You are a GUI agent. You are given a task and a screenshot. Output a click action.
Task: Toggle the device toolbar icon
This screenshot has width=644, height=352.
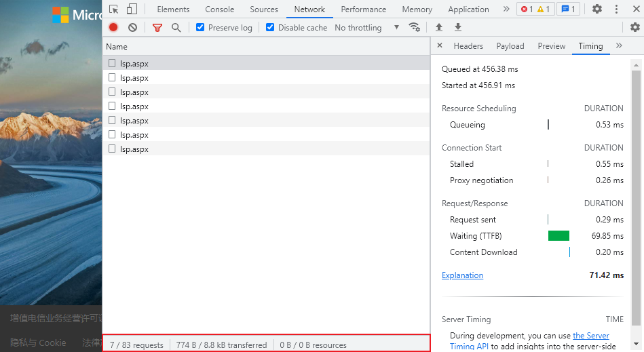point(132,9)
